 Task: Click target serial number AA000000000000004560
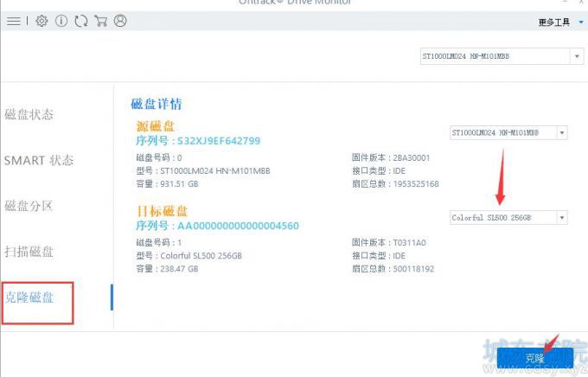tap(238, 226)
